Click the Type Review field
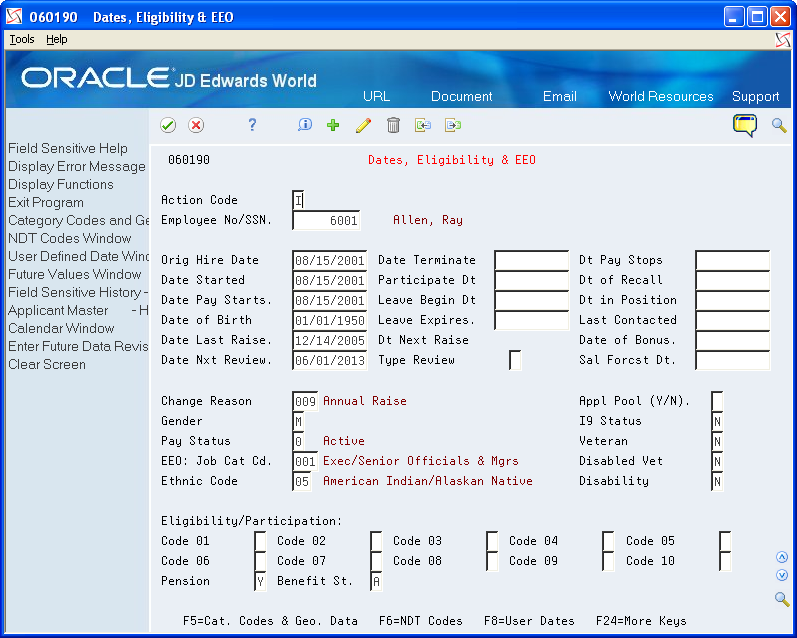Viewport: 797px width, 638px height. tap(515, 360)
